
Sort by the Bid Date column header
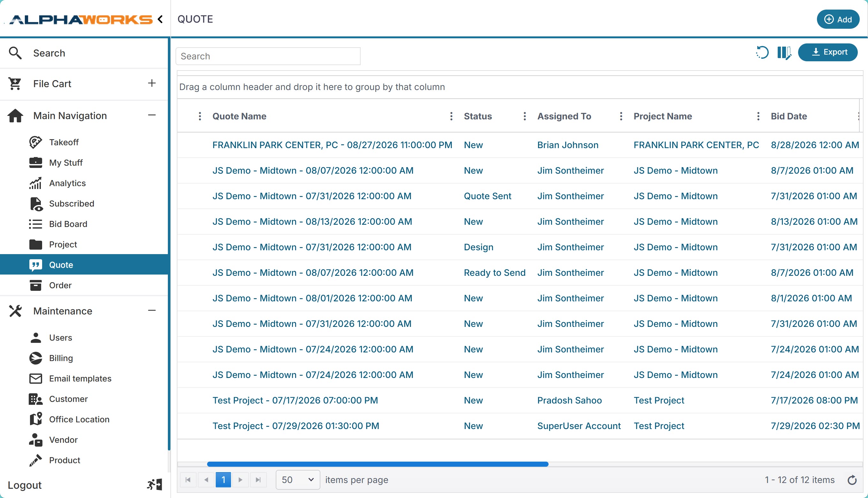[789, 116]
